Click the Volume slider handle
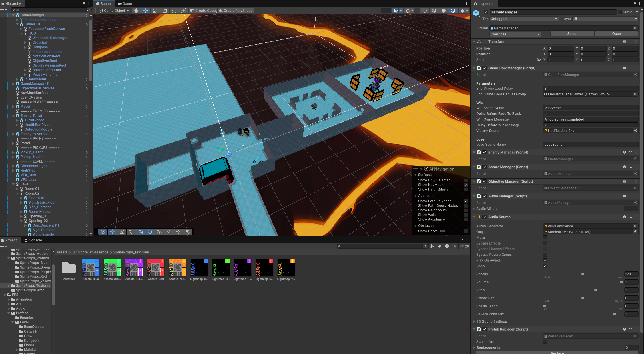This screenshot has height=354, width=644. pos(621,282)
